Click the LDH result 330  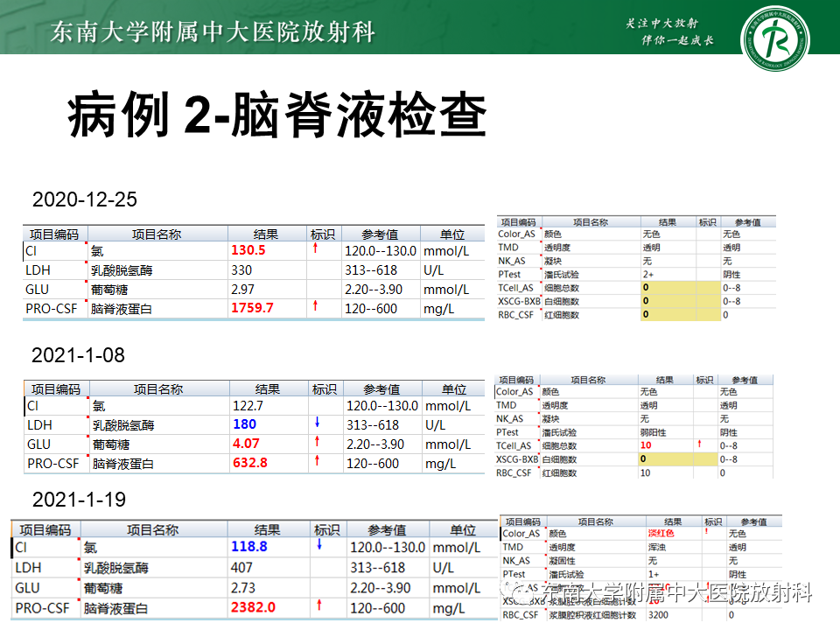241,270
